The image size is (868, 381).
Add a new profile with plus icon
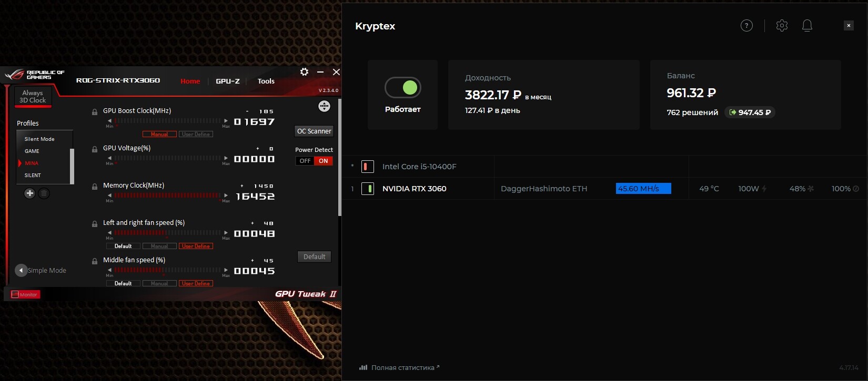coord(30,193)
